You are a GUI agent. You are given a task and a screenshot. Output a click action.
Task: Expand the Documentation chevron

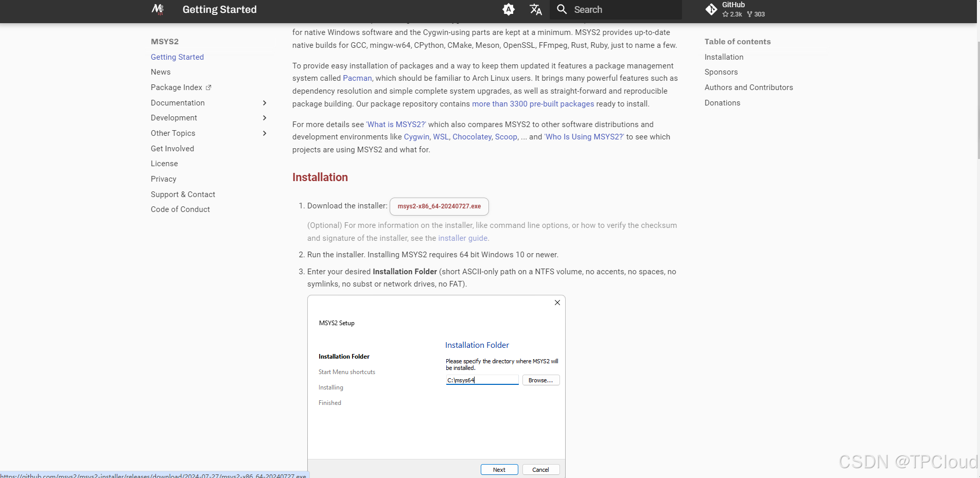pyautogui.click(x=265, y=103)
